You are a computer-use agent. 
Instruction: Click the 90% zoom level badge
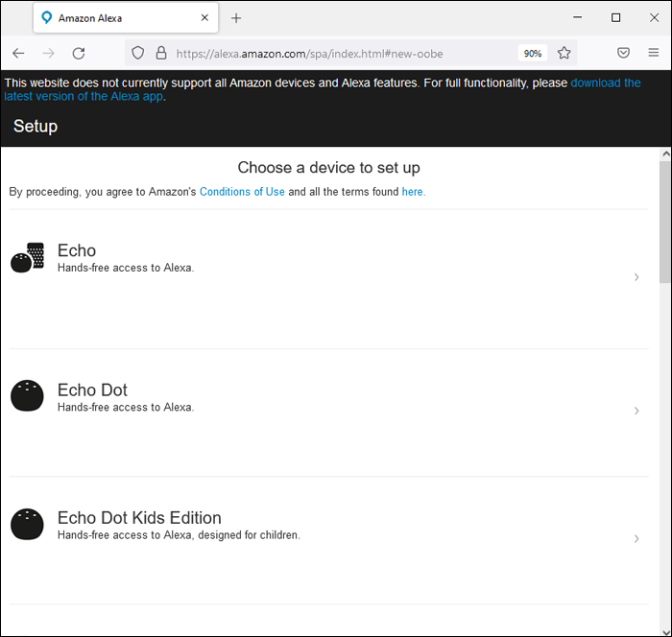pos(533,53)
